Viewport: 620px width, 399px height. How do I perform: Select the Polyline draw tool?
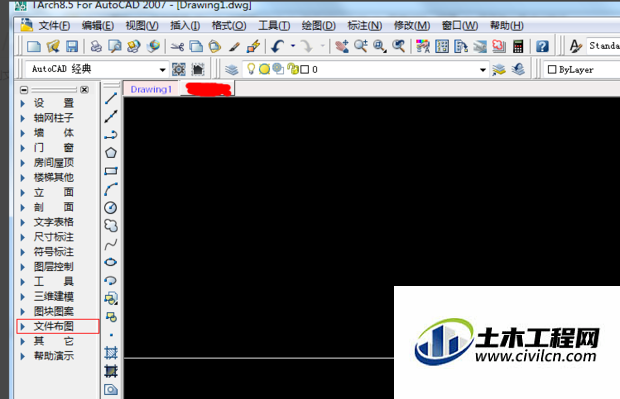click(x=111, y=135)
